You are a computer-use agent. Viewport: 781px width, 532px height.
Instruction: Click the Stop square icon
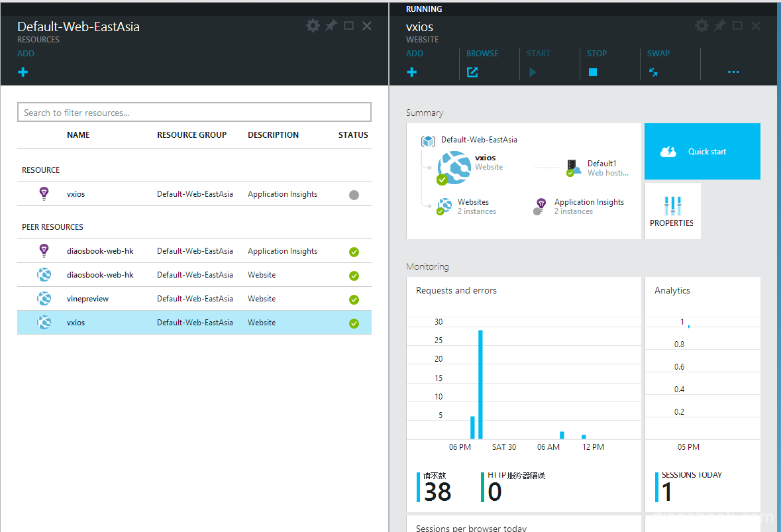pos(593,72)
